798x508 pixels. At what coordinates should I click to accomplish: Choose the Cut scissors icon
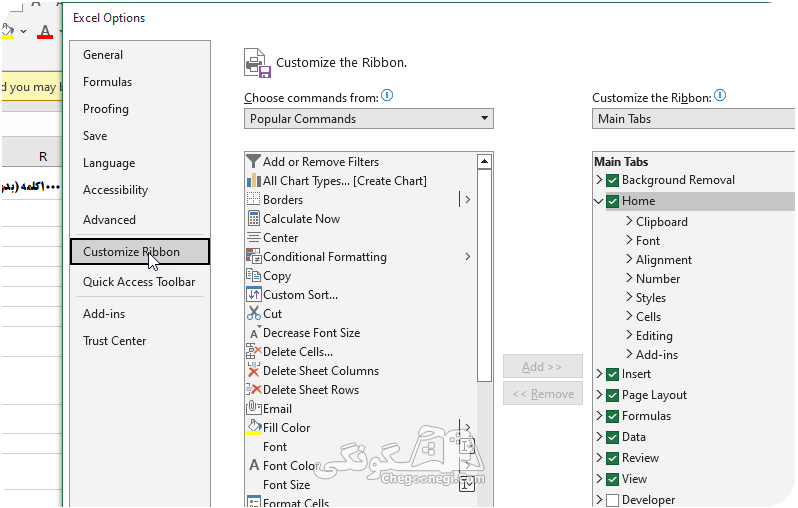point(253,314)
